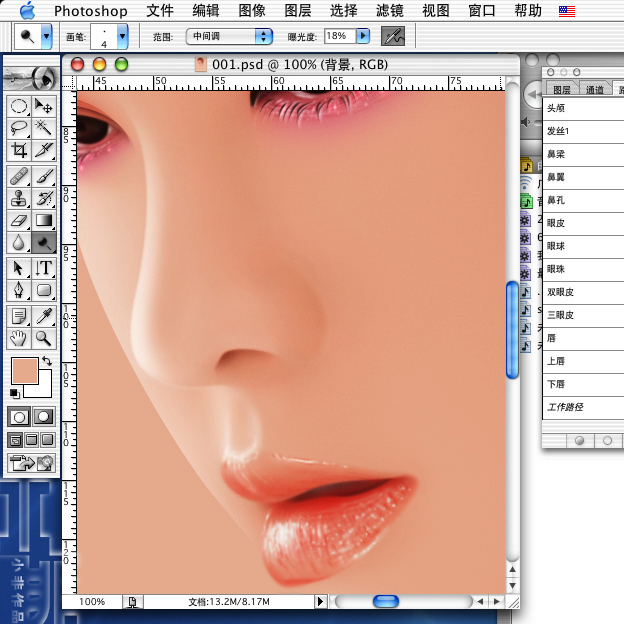The width and height of the screenshot is (624, 624).
Task: Open the 曝光度 exposure slider arrow
Action: click(x=363, y=36)
